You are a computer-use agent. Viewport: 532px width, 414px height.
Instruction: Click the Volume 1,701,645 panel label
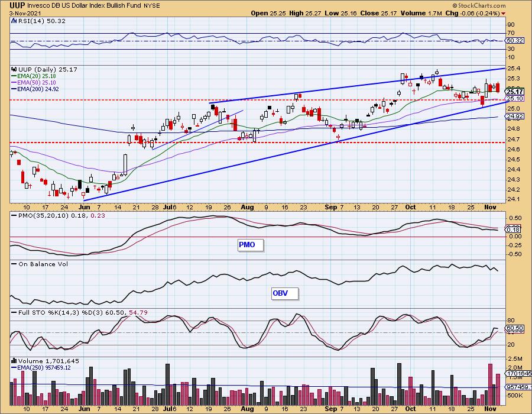[48, 361]
